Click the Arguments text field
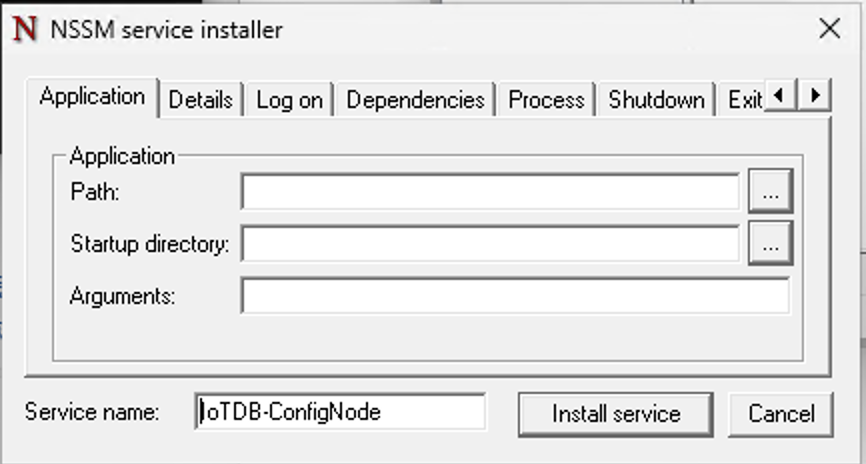Image resolution: width=866 pixels, height=464 pixels. [x=515, y=295]
